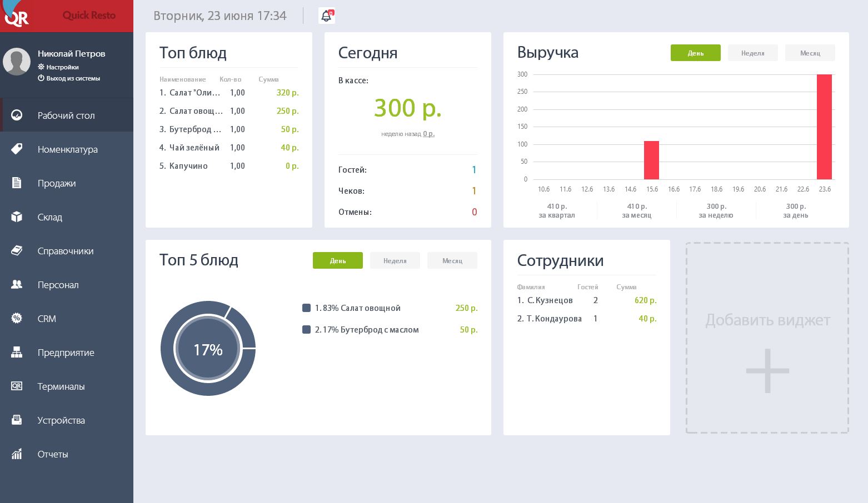This screenshot has height=503, width=868.
Task: Go to Продажи in the sidebar
Action: point(67,183)
